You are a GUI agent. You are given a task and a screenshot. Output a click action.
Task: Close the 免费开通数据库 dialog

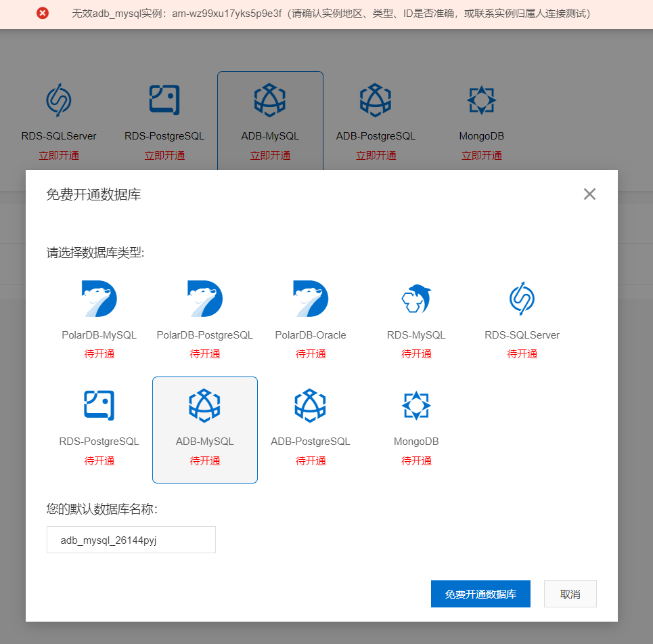pos(589,194)
